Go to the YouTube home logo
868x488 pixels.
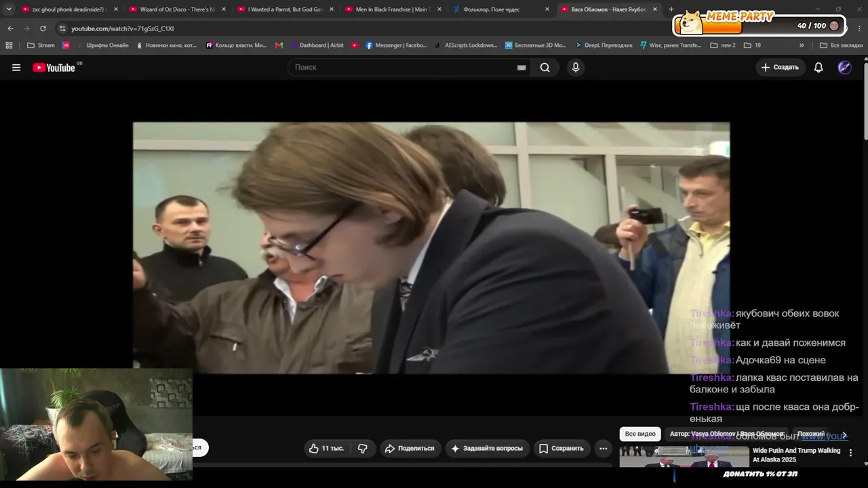[x=54, y=67]
